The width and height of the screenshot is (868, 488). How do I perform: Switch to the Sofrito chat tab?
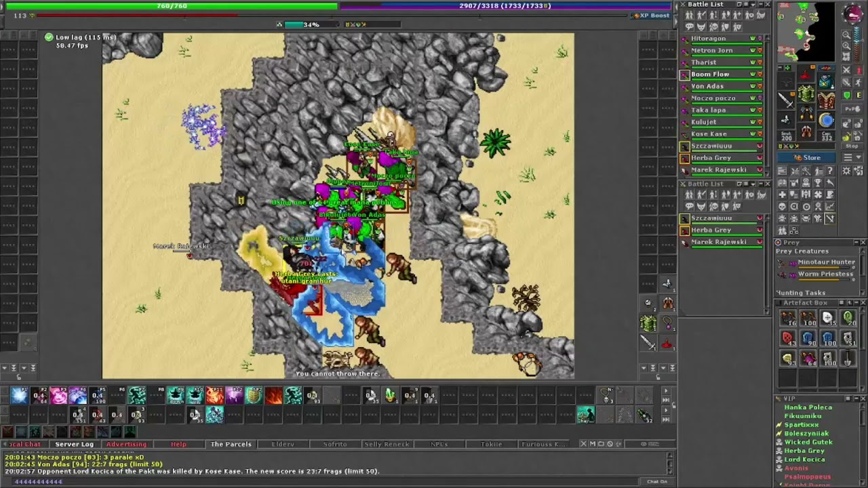[x=335, y=445]
